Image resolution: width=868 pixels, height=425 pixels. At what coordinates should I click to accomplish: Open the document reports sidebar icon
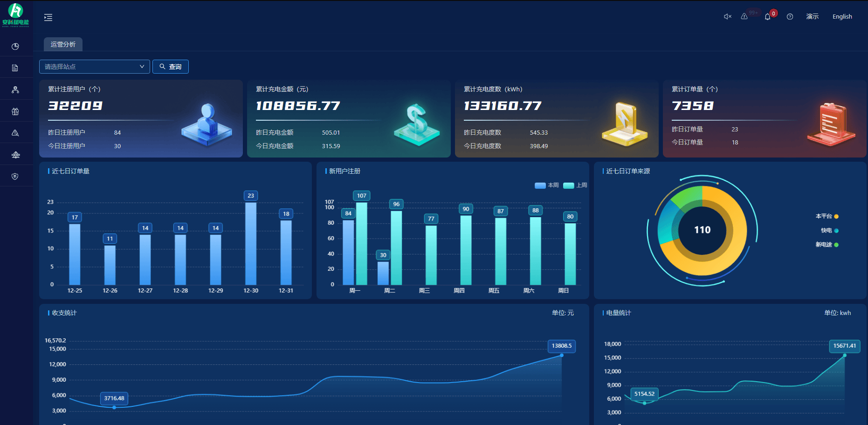[x=15, y=68]
